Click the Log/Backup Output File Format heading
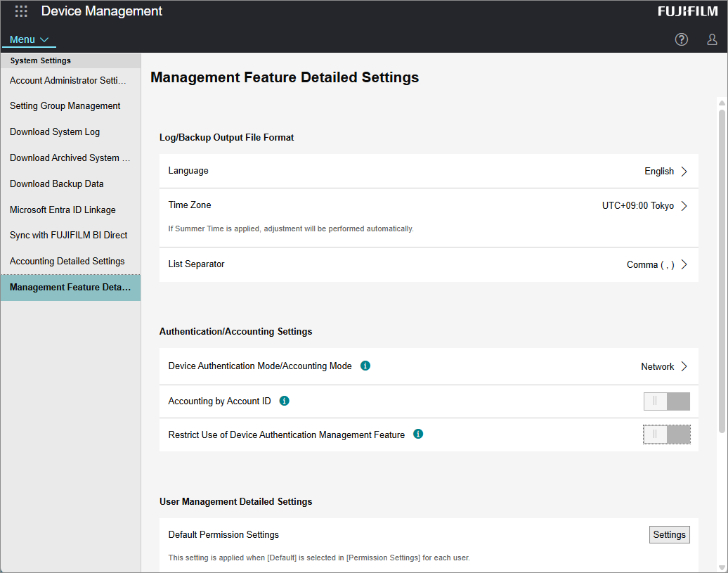 pos(226,137)
